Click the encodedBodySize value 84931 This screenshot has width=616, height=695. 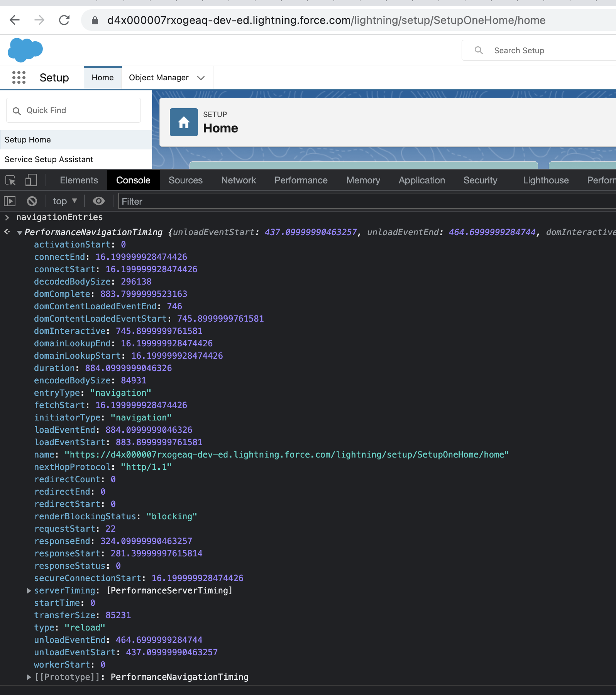134,380
